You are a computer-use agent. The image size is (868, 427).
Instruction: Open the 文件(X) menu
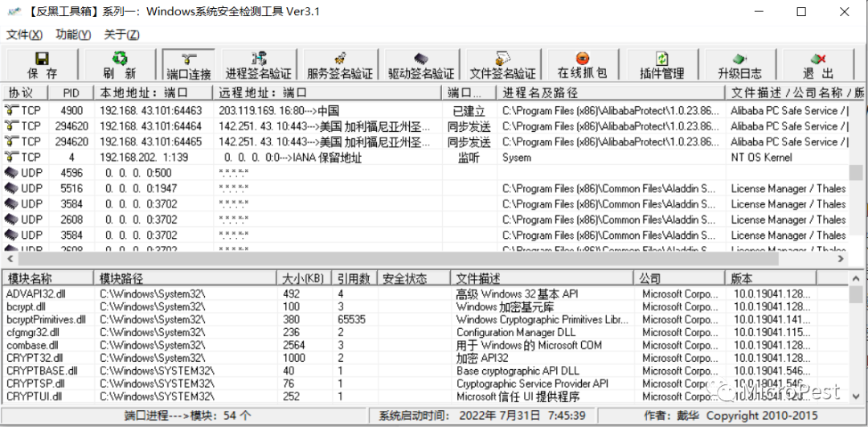[x=24, y=35]
